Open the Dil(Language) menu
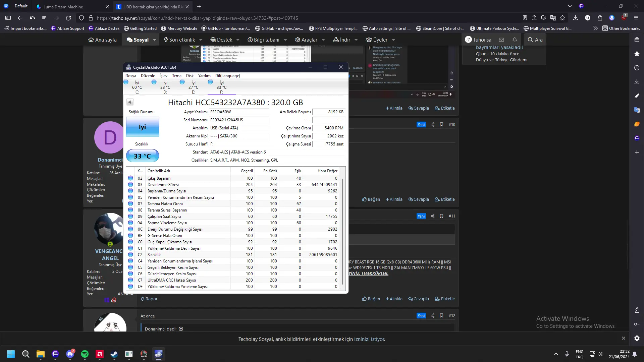 228,76
